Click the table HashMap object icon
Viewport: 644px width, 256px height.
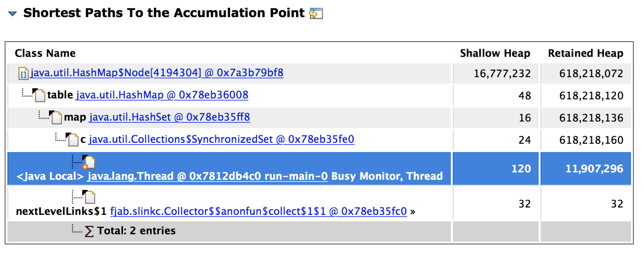tap(40, 96)
